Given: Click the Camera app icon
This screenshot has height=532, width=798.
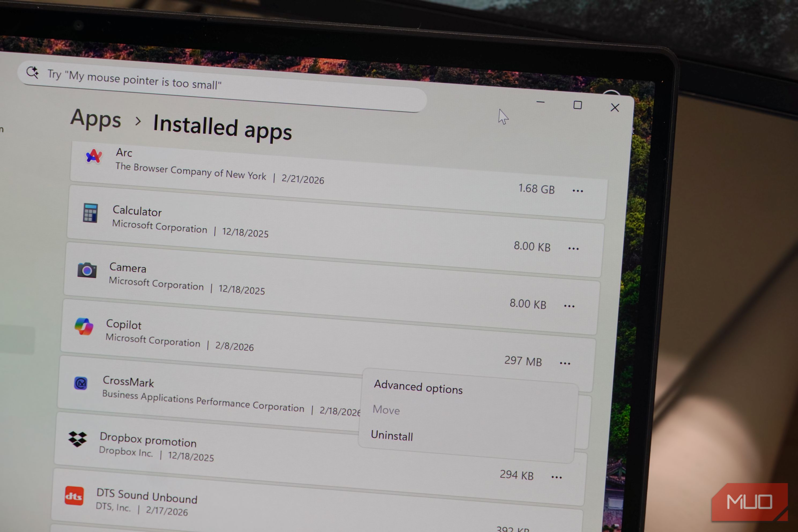Looking at the screenshot, I should (87, 270).
